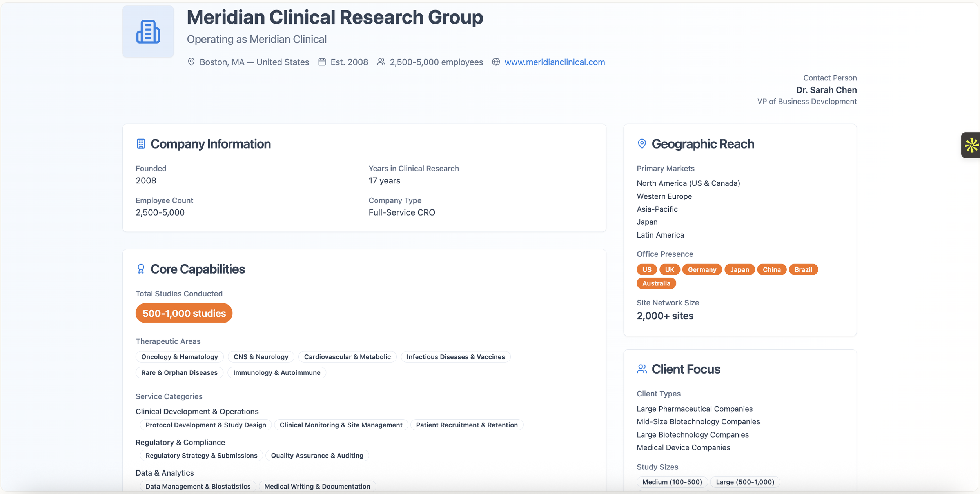Click the company building logo icon
This screenshot has height=494, width=980.
pos(148,31)
